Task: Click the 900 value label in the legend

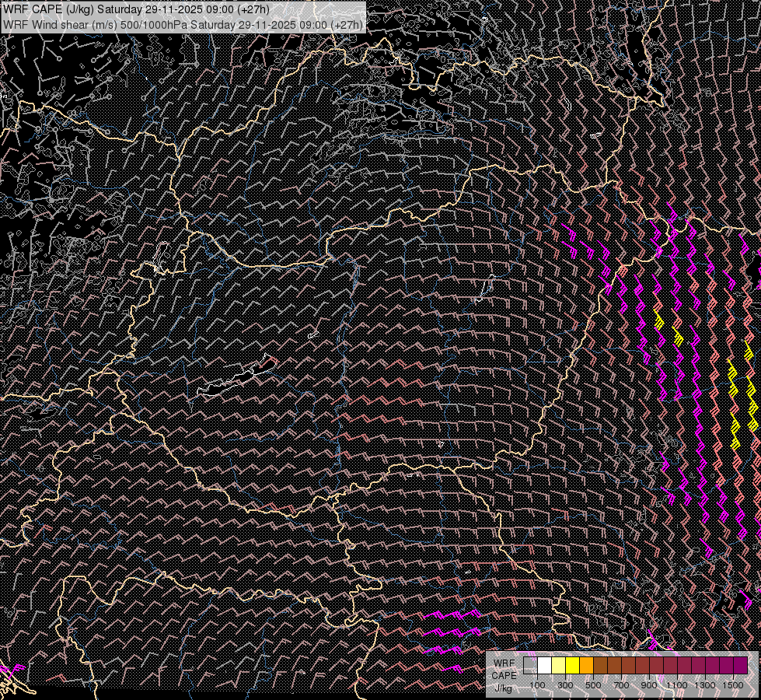Action: point(649,685)
